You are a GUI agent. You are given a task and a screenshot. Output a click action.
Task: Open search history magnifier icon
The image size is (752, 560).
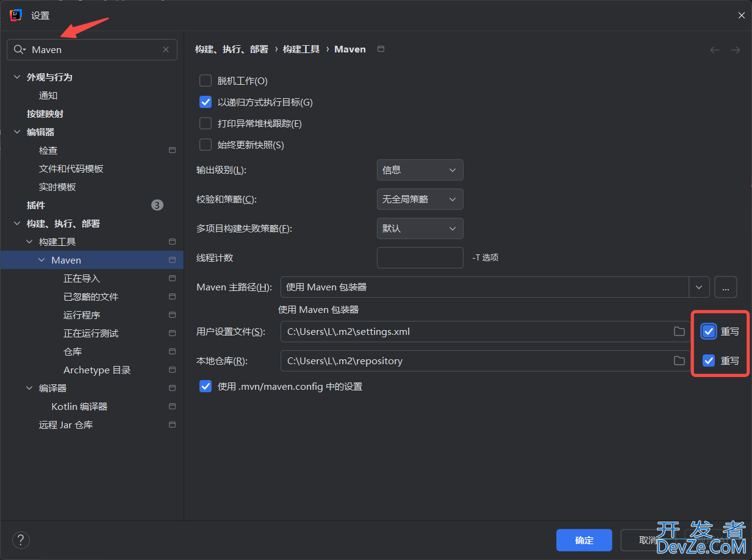pyautogui.click(x=20, y=50)
